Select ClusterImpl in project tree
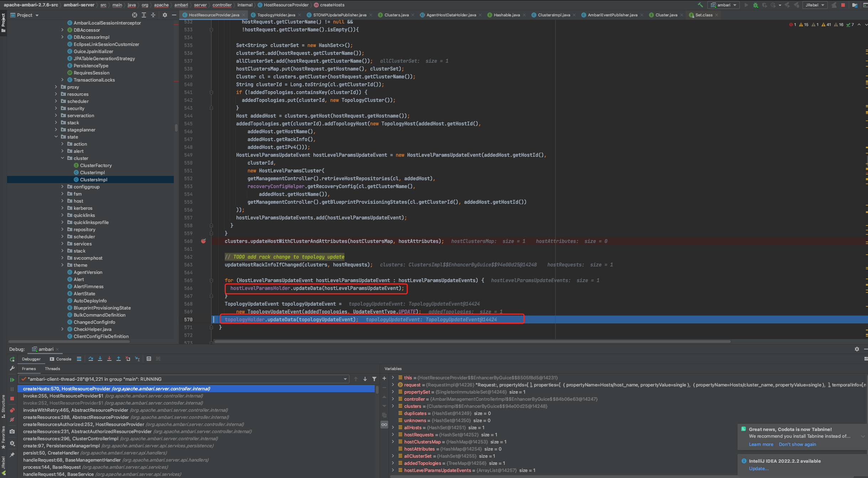 pos(92,172)
